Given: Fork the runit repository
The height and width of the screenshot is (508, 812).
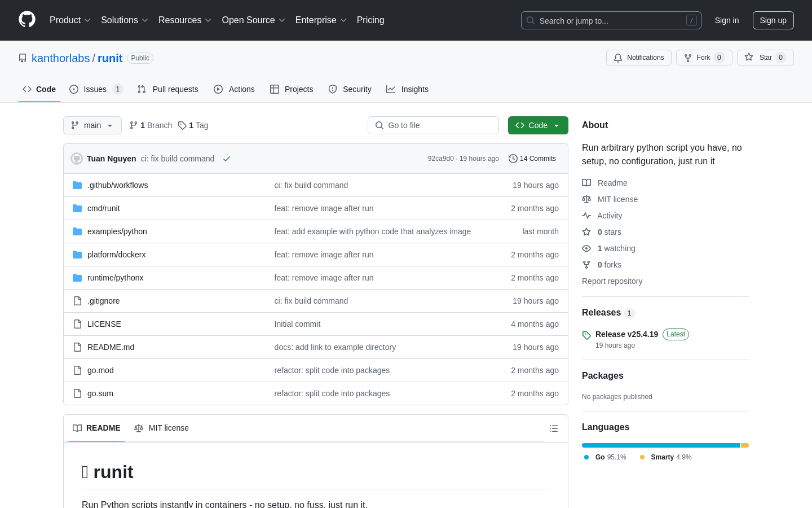Looking at the screenshot, I should coord(704,58).
